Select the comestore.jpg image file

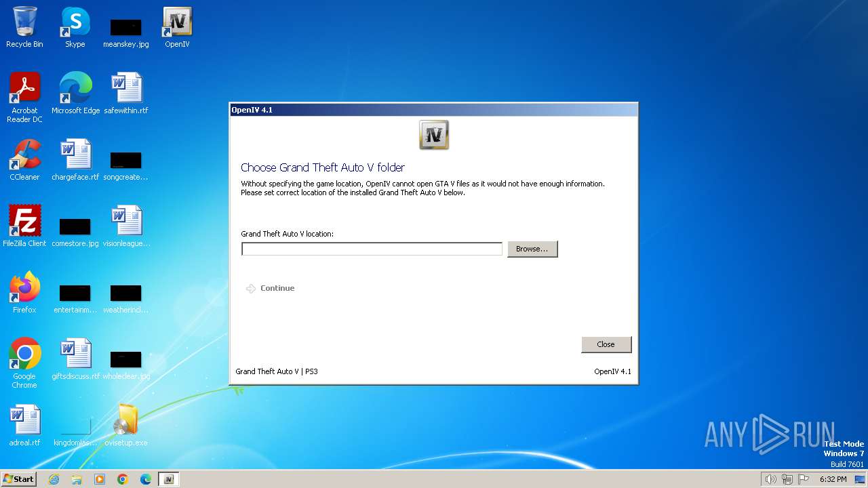(x=75, y=232)
